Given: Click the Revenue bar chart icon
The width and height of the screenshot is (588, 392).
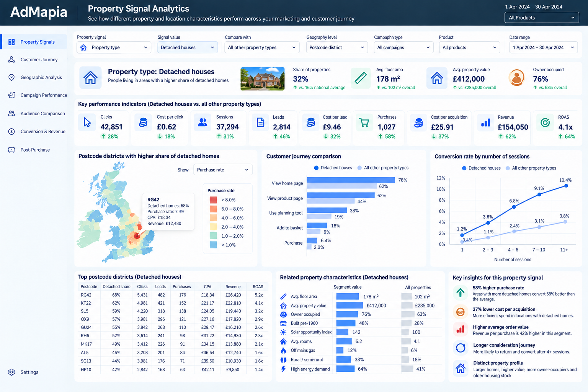Looking at the screenshot, I should [485, 122].
